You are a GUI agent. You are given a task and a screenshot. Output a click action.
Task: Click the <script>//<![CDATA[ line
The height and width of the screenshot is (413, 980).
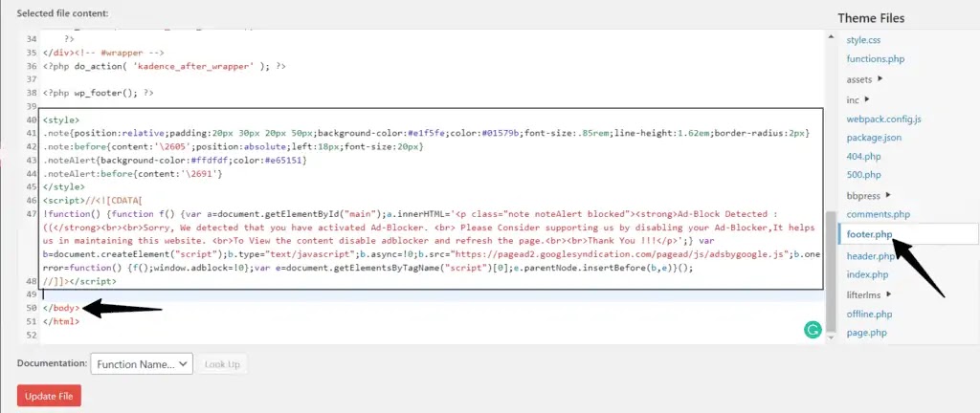pos(93,200)
